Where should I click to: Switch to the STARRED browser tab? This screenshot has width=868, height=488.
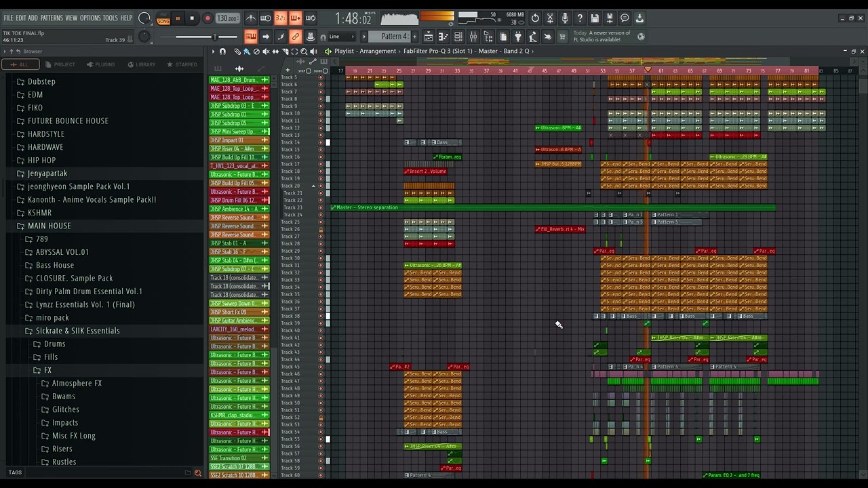181,64
